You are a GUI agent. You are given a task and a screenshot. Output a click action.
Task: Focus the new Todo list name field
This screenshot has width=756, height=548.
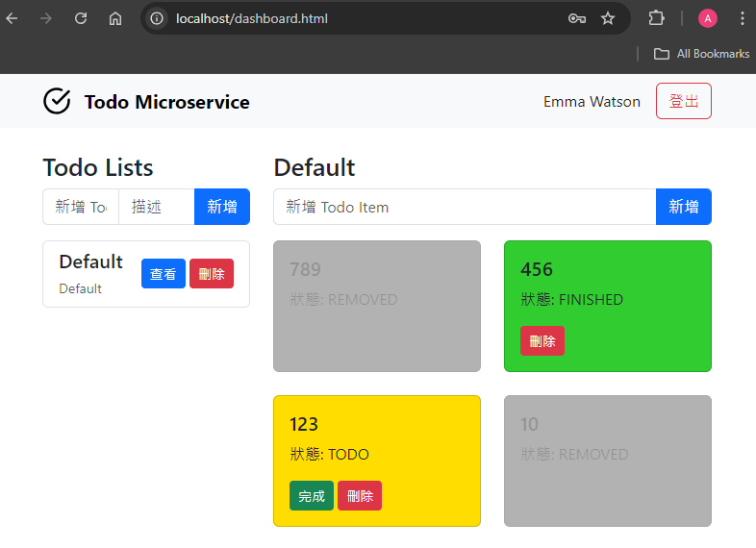coord(81,207)
